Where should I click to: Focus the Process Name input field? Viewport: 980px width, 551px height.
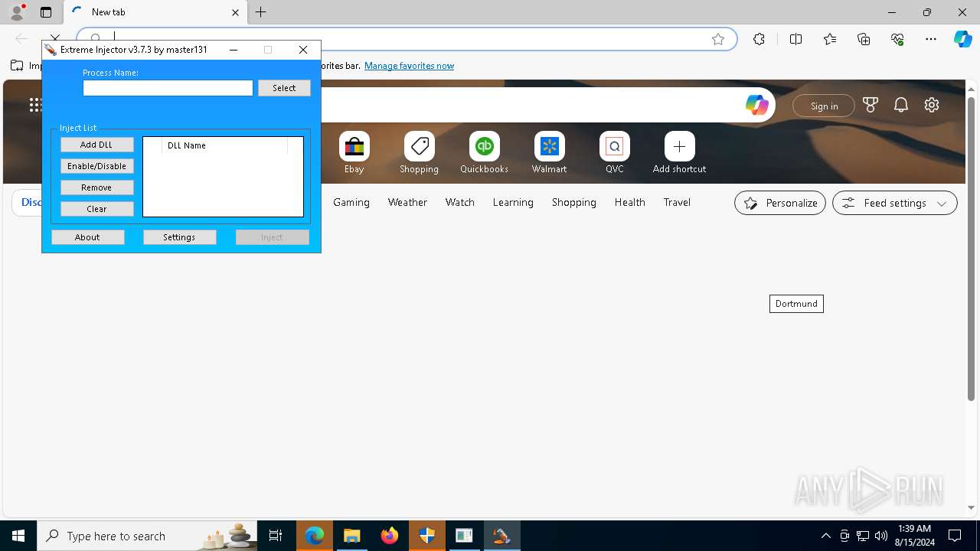coord(168,88)
